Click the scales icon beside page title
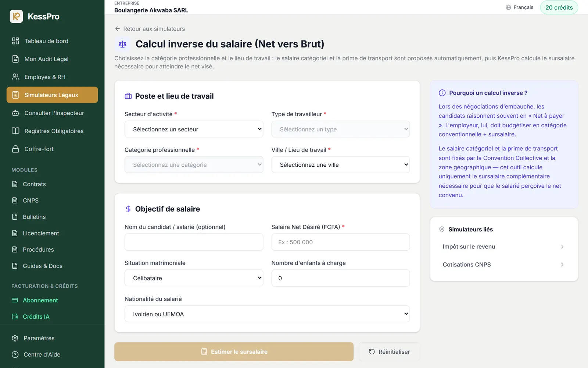Screen dimensions: 588x368 (122, 44)
